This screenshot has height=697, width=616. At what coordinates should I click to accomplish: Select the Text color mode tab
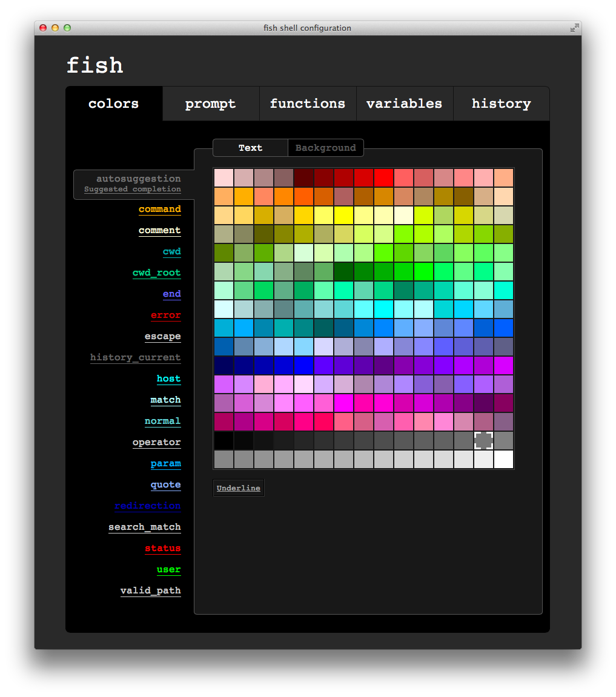[x=250, y=148]
